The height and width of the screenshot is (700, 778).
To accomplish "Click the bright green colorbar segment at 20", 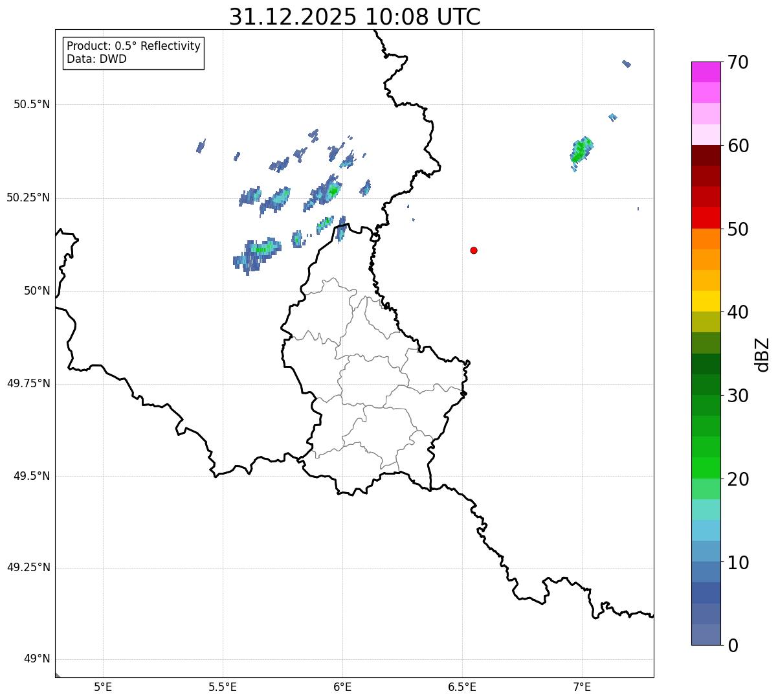I will point(706,468).
